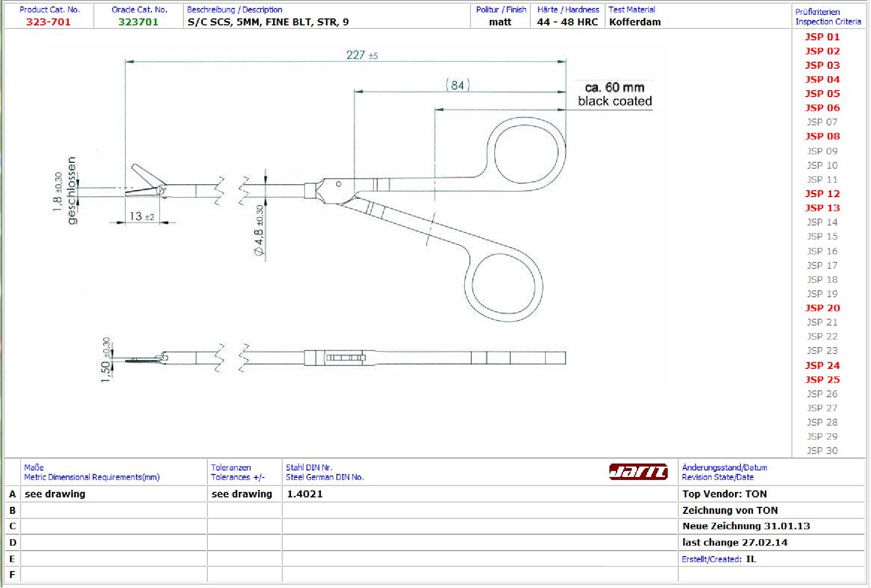The image size is (871, 588).
Task: Select inspection criterion JSP 01
Action: coord(822,37)
